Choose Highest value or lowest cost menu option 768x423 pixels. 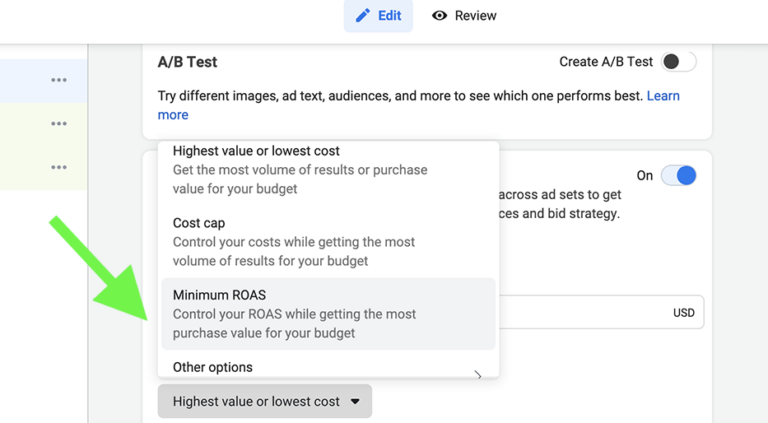[328, 170]
